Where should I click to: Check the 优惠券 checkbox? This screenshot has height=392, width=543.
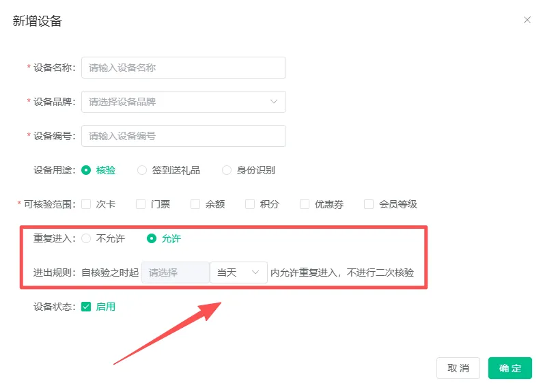click(305, 204)
